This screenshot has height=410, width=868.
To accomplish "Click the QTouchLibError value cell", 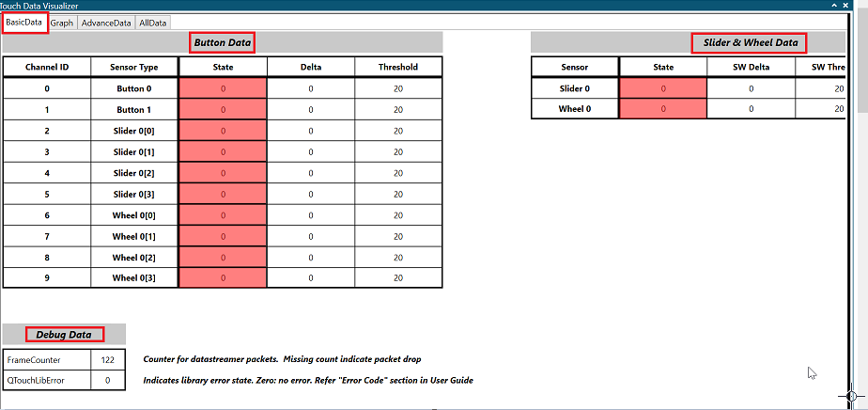I will 107,380.
